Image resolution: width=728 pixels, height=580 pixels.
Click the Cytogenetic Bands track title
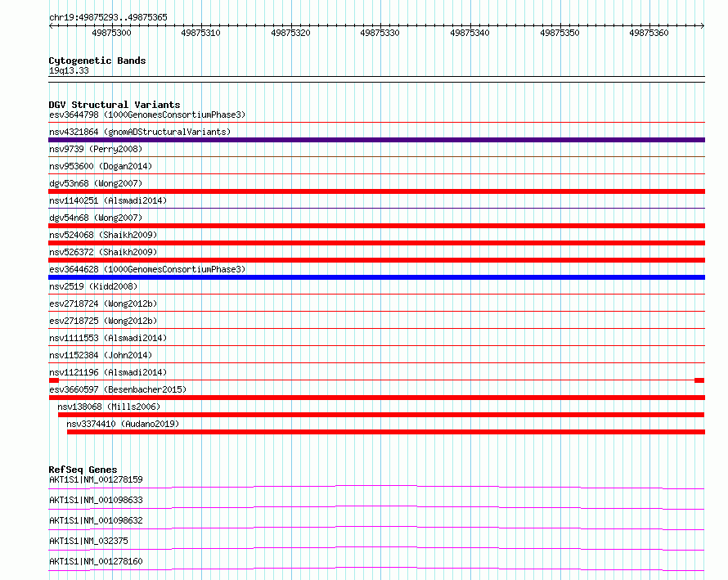pos(97,61)
